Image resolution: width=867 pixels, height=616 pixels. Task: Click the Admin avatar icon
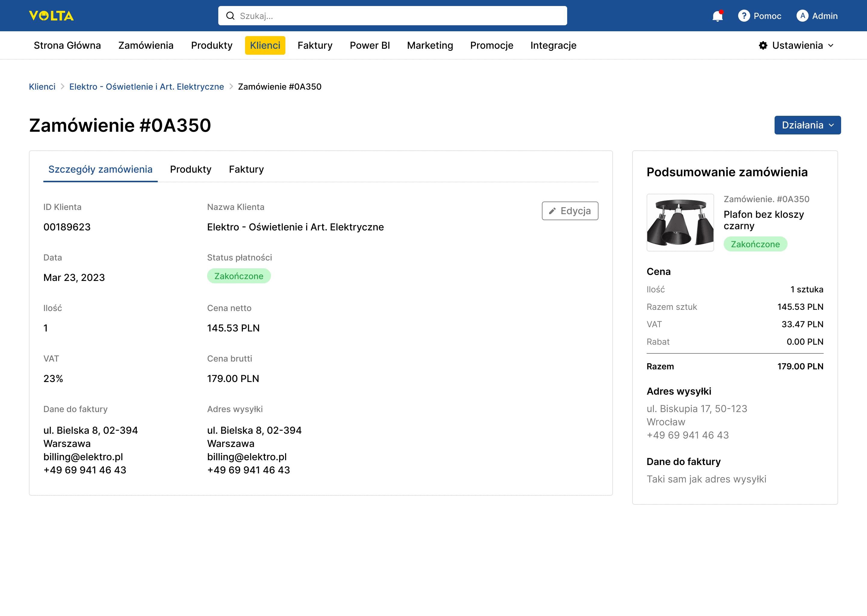tap(802, 16)
